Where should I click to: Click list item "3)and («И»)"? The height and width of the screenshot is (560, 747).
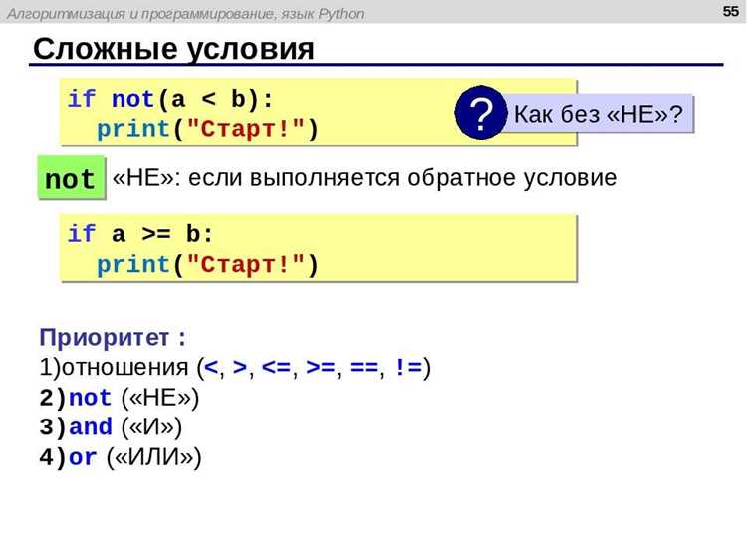[x=111, y=427]
